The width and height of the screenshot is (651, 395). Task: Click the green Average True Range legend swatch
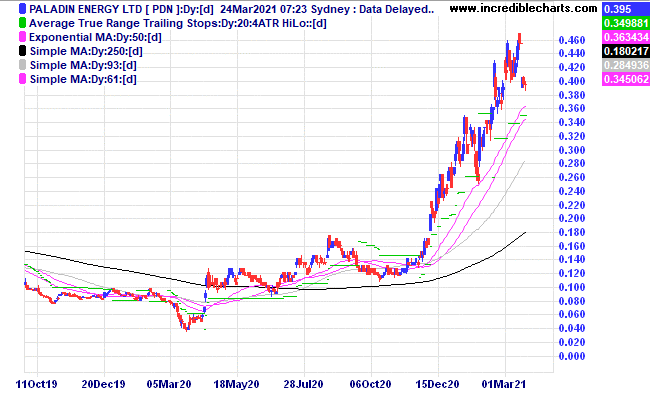pos(22,23)
